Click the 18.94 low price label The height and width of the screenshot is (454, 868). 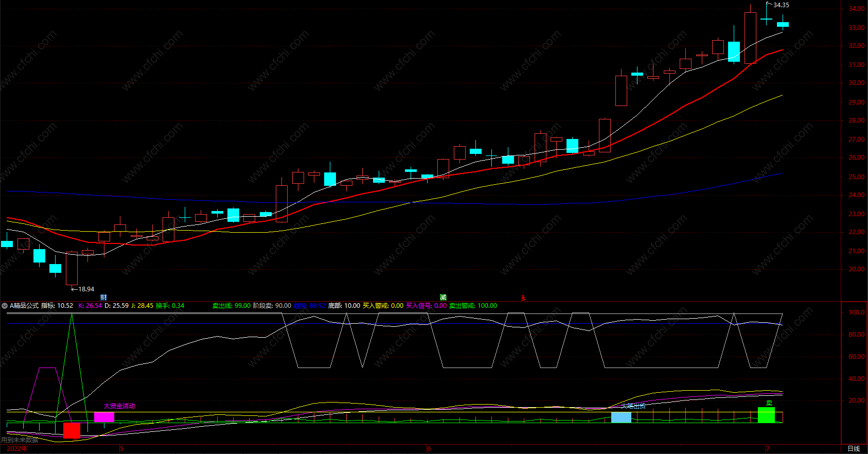point(86,289)
